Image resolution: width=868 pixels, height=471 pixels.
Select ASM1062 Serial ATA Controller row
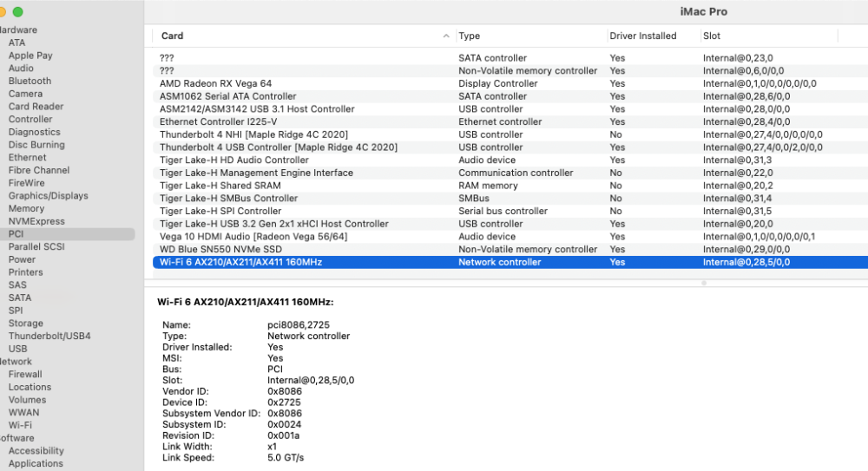click(x=510, y=96)
